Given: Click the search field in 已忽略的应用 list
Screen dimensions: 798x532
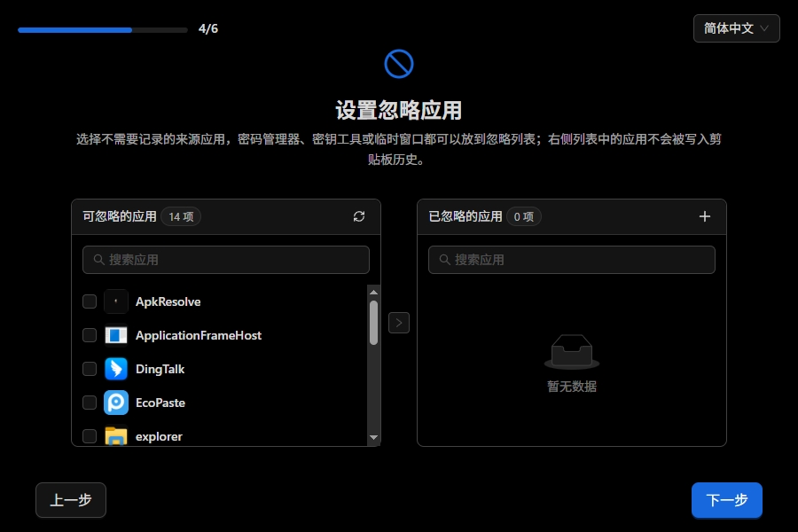Looking at the screenshot, I should click(572, 260).
